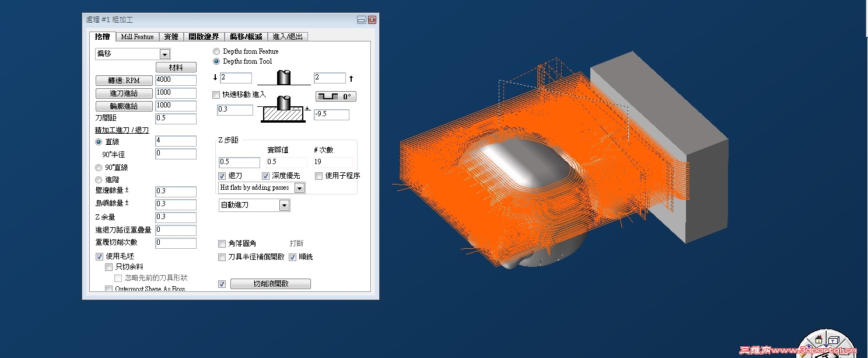The width and height of the screenshot is (868, 358).
Task: Select the 進階 radio button
Action: point(99,180)
